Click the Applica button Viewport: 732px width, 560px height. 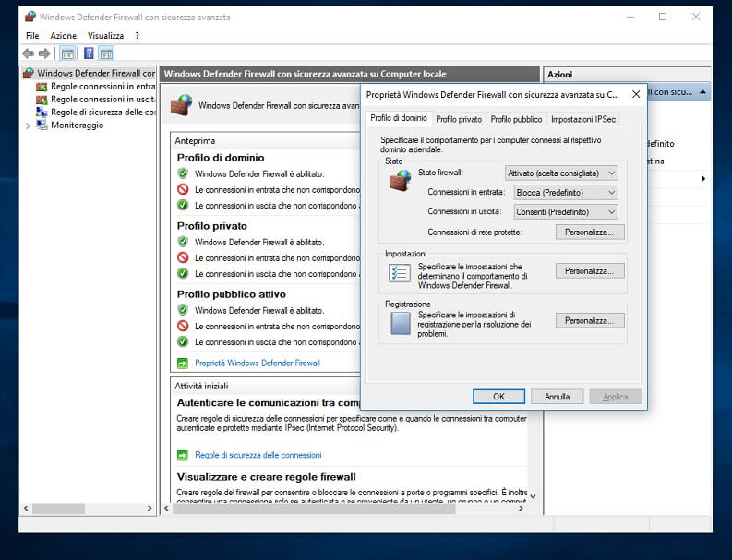point(616,396)
